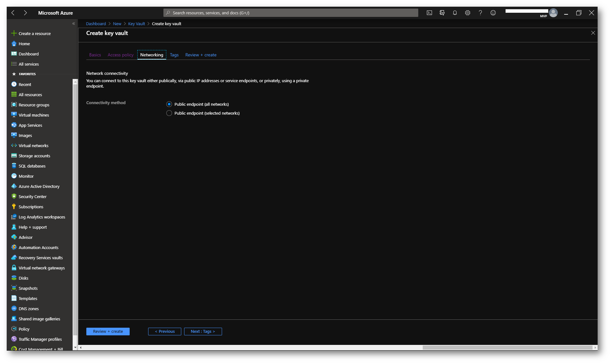
Task: Click sidebar scroll up arrow
Action: [x=75, y=82]
